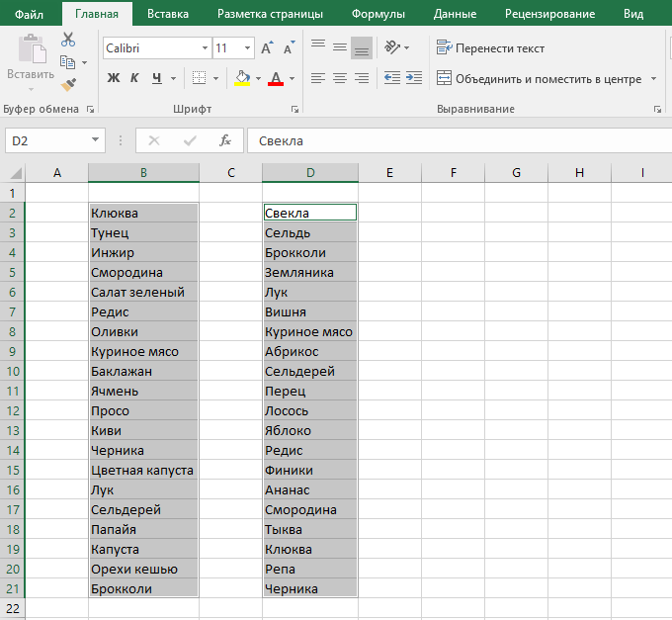Align text to middle vertically
The width and height of the screenshot is (672, 620).
[x=340, y=46]
